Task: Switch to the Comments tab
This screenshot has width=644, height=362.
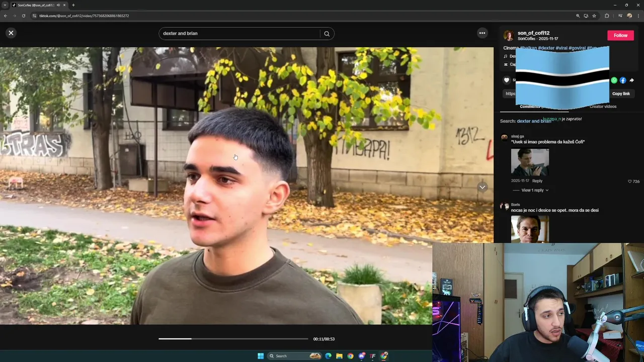Action: (x=530, y=107)
